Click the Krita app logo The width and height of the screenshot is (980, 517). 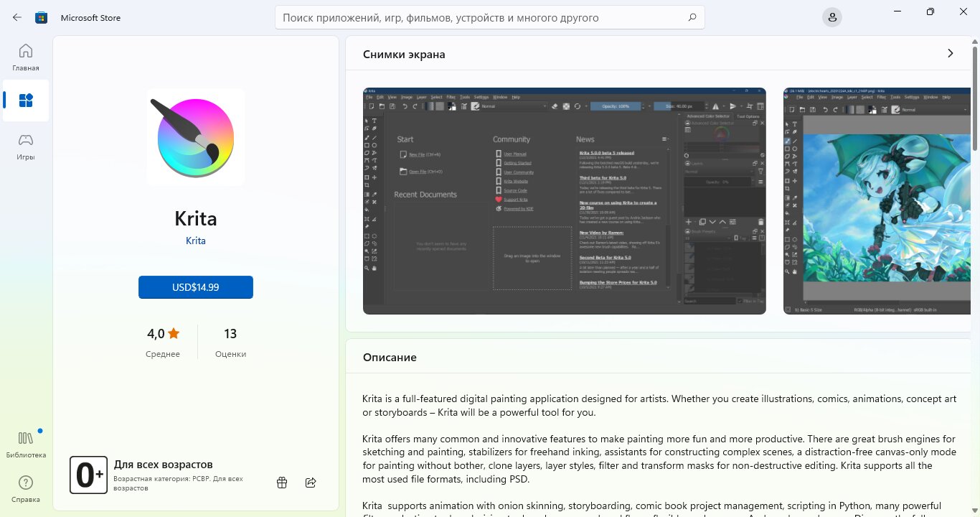click(x=195, y=137)
